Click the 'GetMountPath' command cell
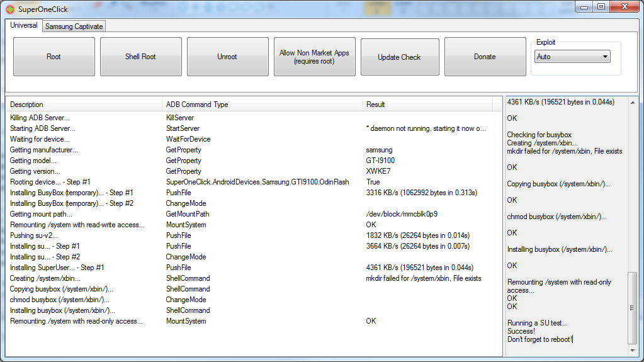Image resolution: width=644 pixels, height=362 pixels. [x=188, y=213]
